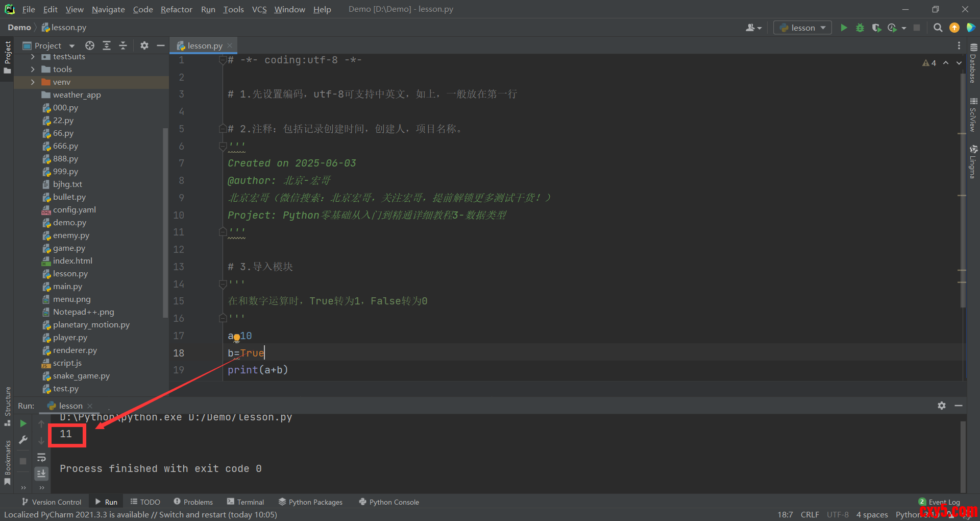
Task: Expand all items in Project panel
Action: pyautogui.click(x=107, y=45)
